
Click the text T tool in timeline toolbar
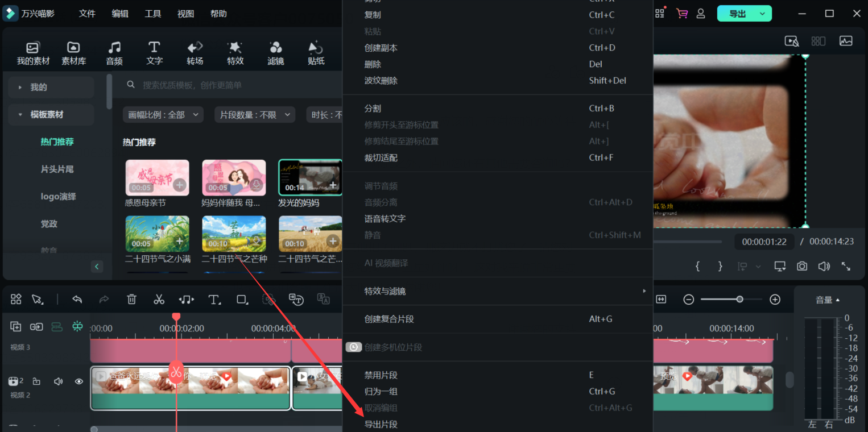pos(214,299)
